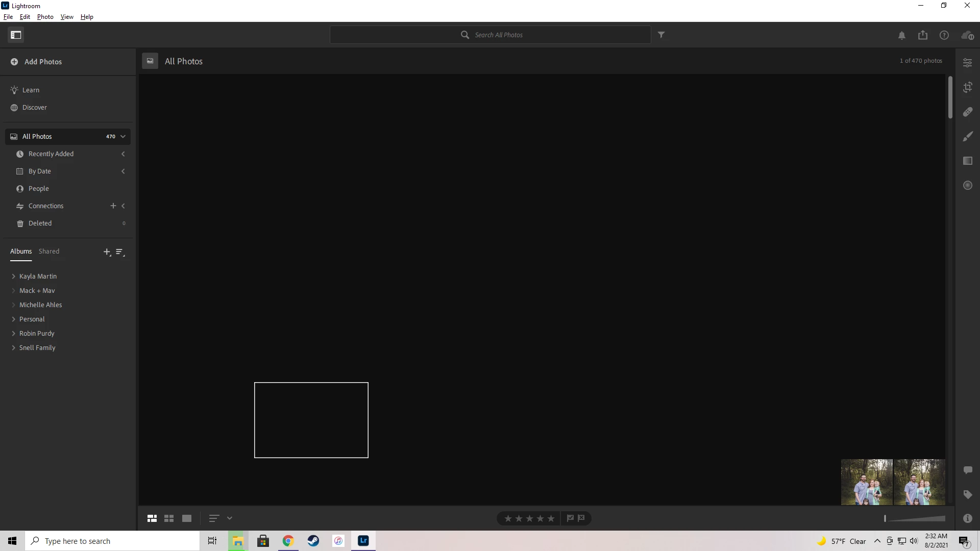The width and height of the screenshot is (980, 551).
Task: Adjust the thumbnail size slider
Action: pos(914,518)
